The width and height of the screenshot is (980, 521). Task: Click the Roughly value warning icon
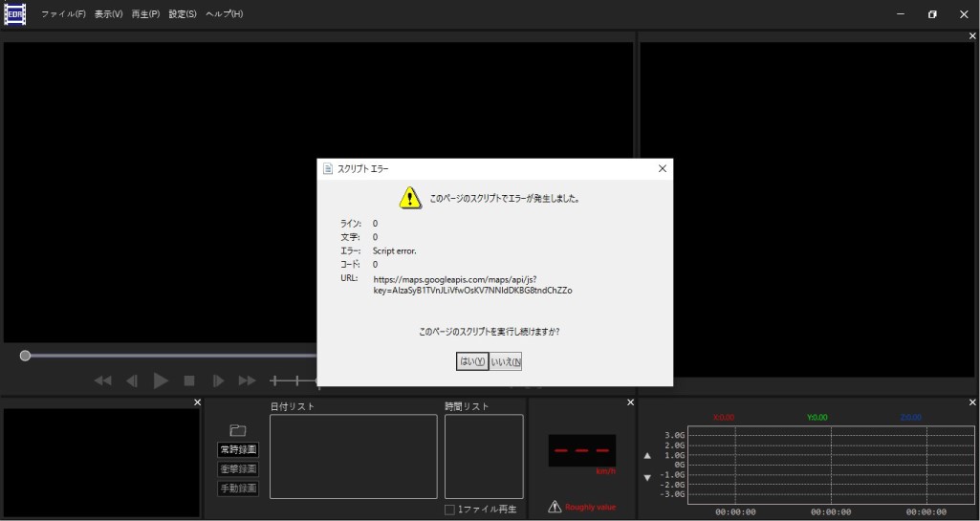tap(555, 507)
